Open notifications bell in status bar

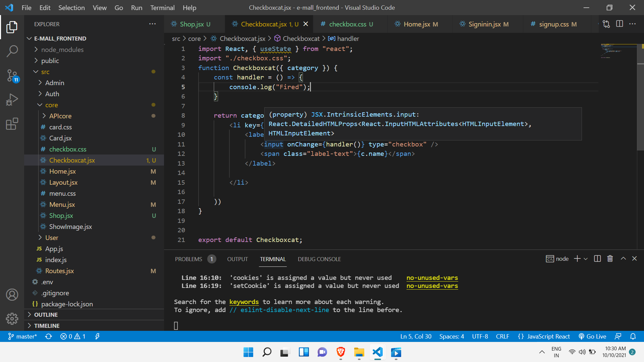point(633,336)
